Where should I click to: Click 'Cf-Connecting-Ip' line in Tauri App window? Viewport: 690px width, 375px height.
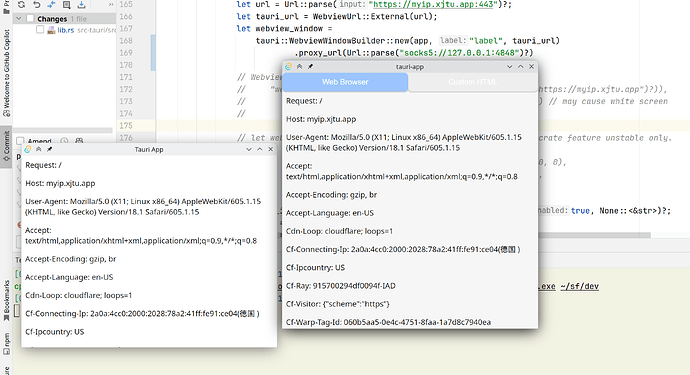tap(142, 313)
